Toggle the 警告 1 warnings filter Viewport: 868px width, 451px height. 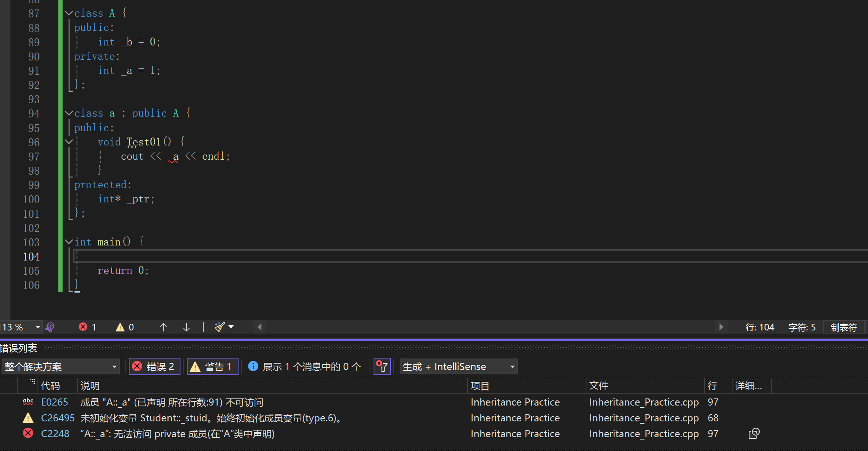click(x=212, y=366)
